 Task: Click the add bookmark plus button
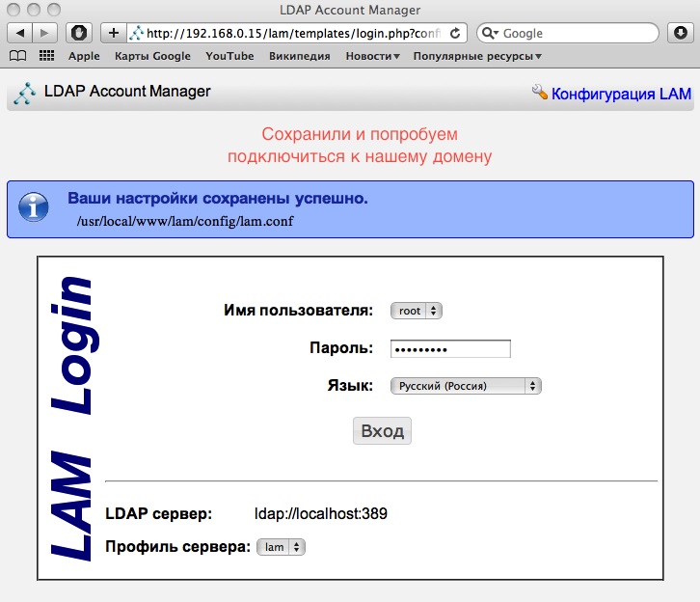114,33
